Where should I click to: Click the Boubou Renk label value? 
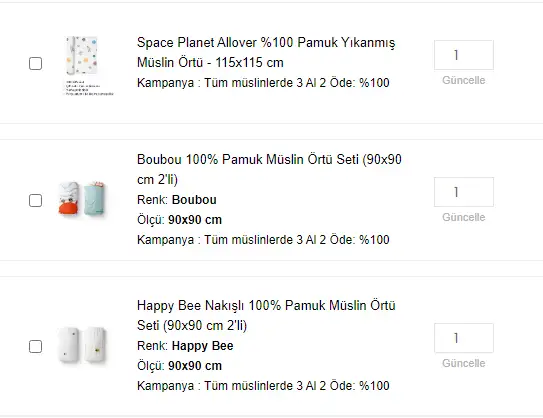(194, 200)
